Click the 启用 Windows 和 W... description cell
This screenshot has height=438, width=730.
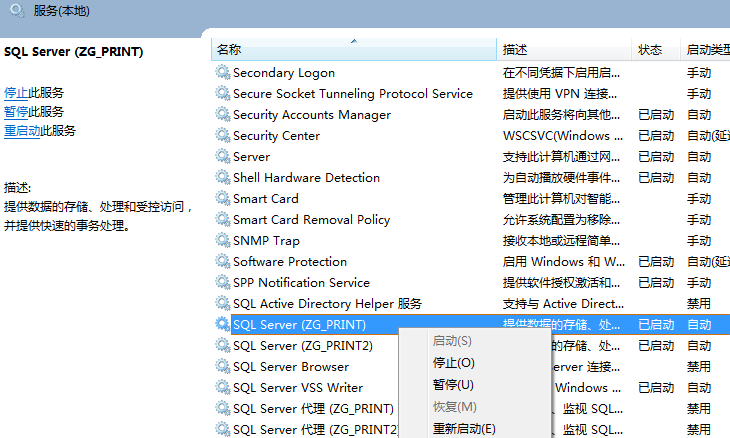click(564, 262)
